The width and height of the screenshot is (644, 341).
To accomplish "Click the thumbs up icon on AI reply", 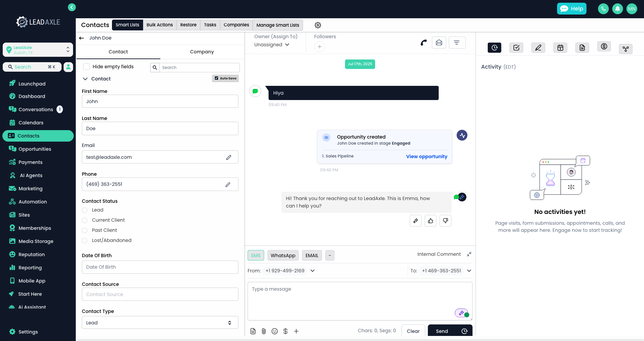I will click(430, 221).
